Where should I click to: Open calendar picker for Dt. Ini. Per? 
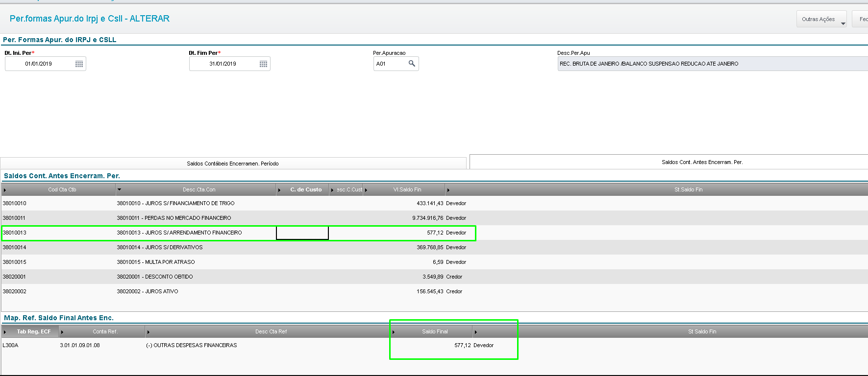click(79, 64)
